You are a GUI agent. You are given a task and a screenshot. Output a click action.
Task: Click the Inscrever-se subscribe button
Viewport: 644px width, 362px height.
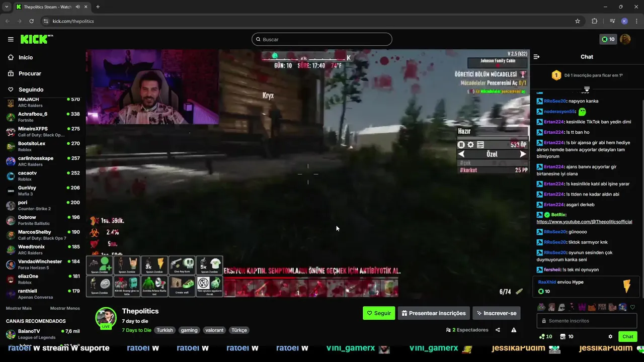(x=497, y=313)
